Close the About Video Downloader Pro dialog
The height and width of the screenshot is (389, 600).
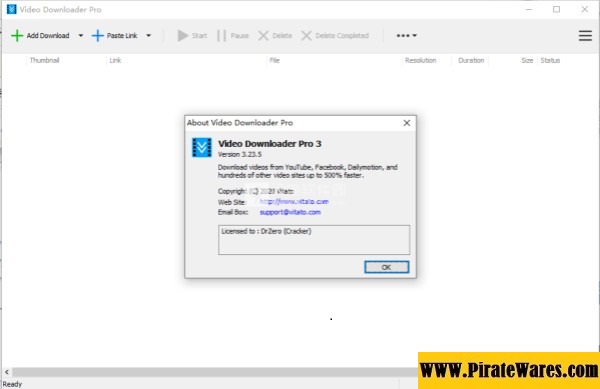point(407,123)
